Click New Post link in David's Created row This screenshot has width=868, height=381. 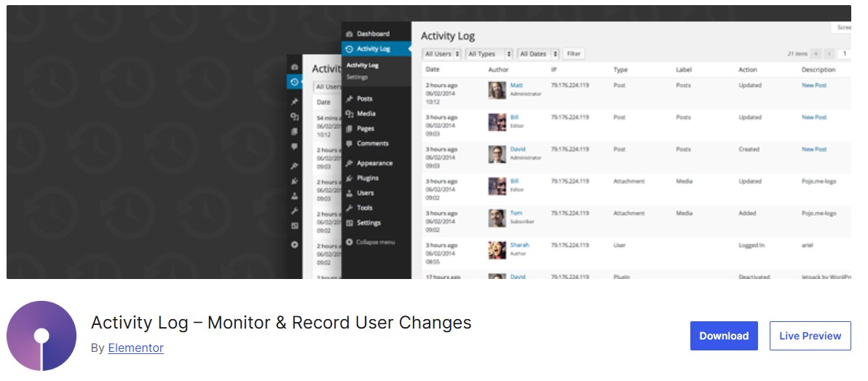tap(814, 149)
